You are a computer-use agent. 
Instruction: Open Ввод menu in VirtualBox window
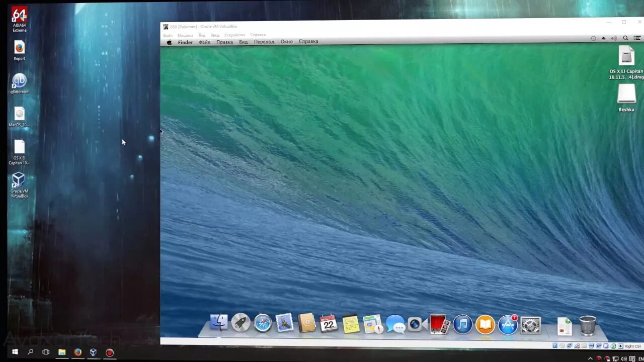click(x=215, y=35)
